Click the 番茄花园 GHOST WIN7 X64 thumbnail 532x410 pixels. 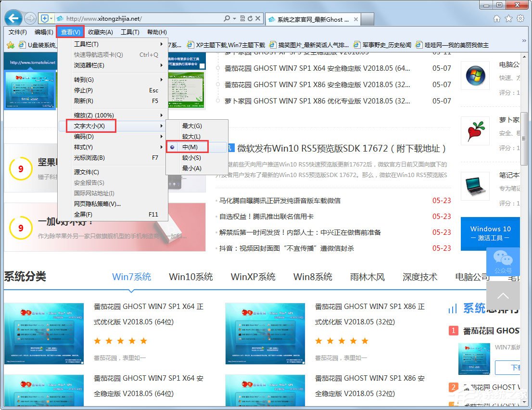[44, 333]
